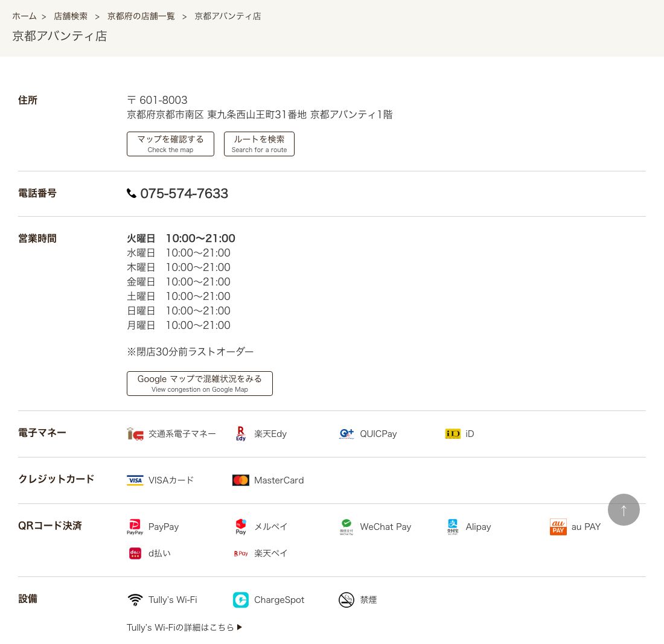Click 日曜日 hours row
This screenshot has width=664, height=644.
click(178, 311)
